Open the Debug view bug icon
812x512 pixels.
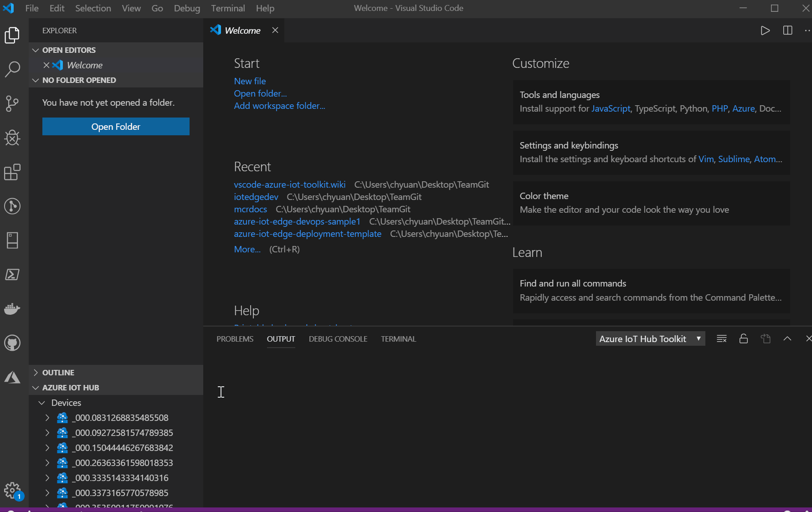pos(12,138)
